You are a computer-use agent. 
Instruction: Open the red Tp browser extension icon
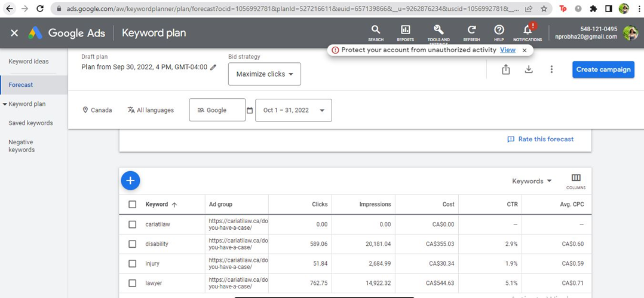pos(563,8)
